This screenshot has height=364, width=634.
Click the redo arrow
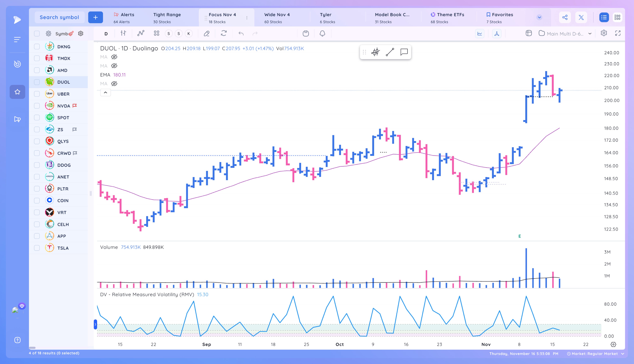[x=255, y=33]
